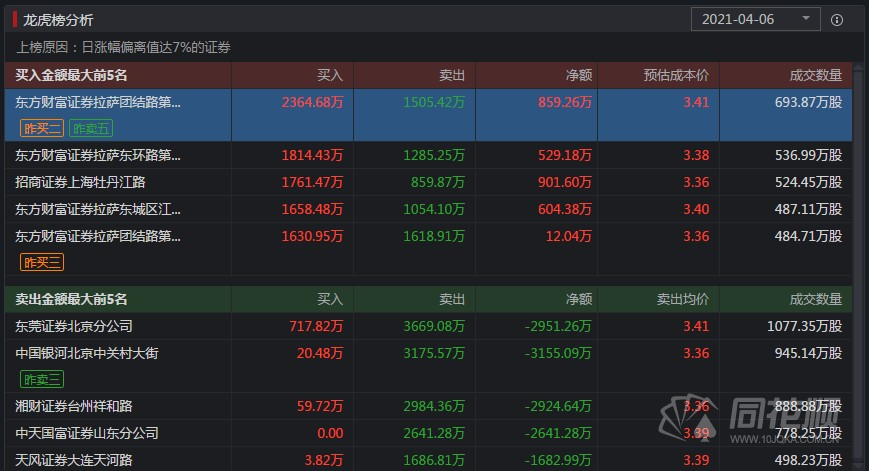The width and height of the screenshot is (869, 471).
Task: Select the 东方财富证券拉萨东环路 row
Action: pos(98,155)
